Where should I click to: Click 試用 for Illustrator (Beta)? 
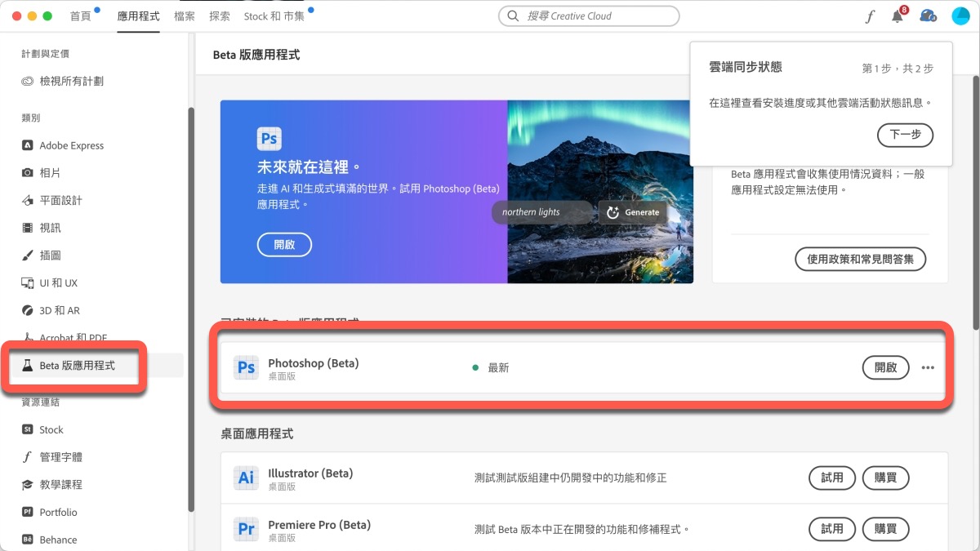tap(832, 478)
